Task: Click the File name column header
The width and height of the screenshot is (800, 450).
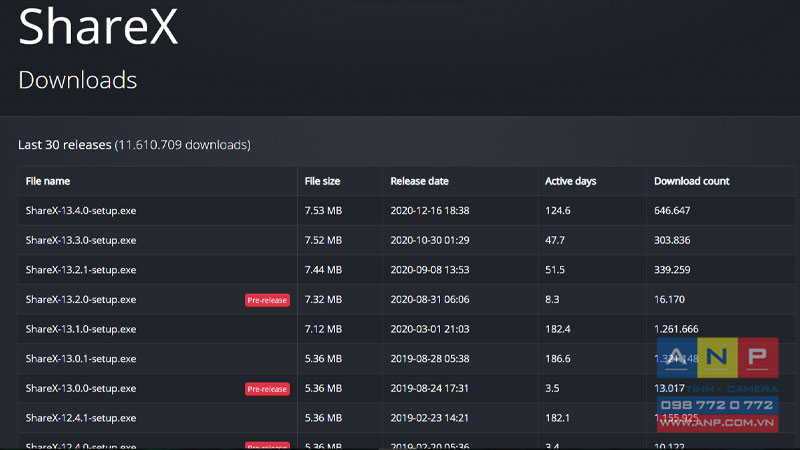Action: (x=48, y=181)
